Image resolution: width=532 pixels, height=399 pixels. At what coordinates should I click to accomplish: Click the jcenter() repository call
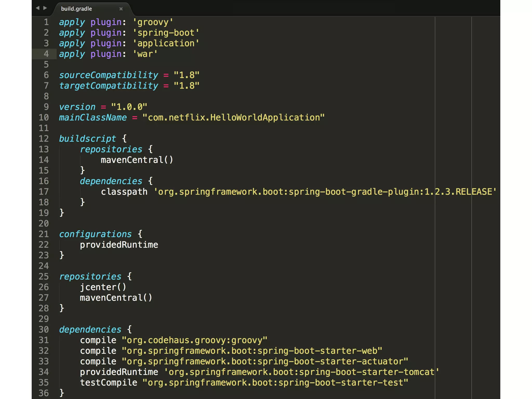[x=103, y=287]
